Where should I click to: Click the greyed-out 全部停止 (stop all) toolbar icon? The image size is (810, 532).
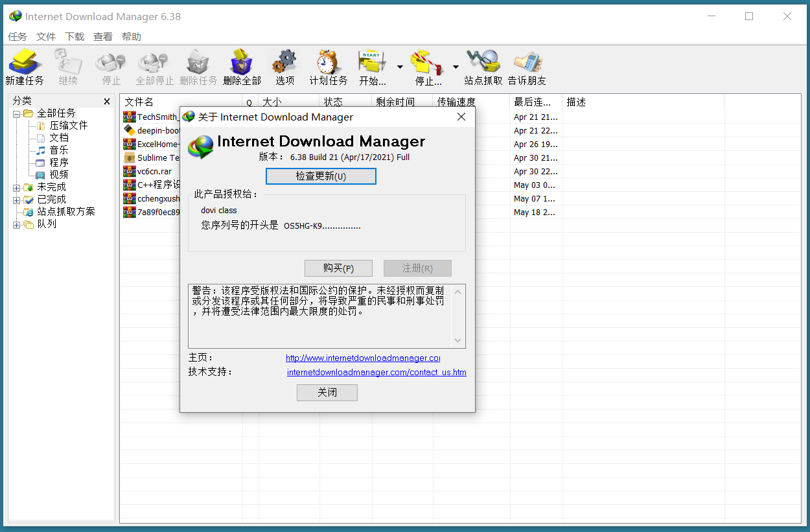tap(154, 62)
